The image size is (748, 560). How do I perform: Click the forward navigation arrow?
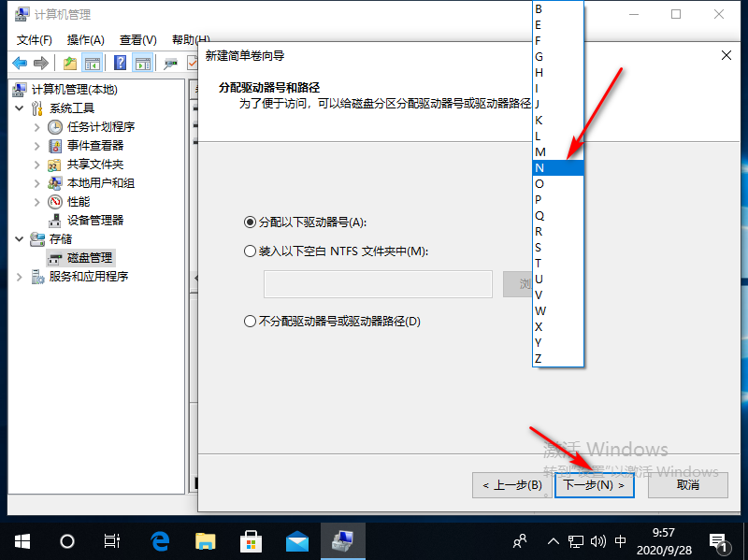tap(39, 63)
